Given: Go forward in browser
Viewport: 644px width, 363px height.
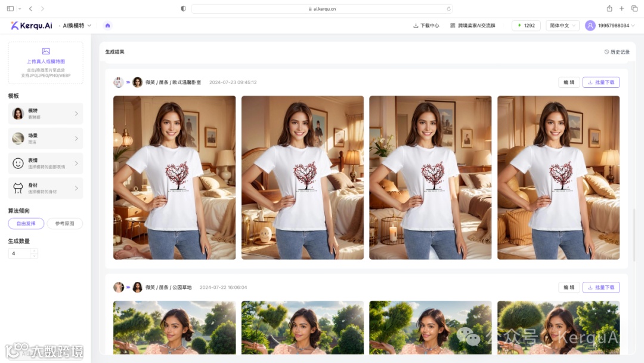Looking at the screenshot, I should 42,8.
